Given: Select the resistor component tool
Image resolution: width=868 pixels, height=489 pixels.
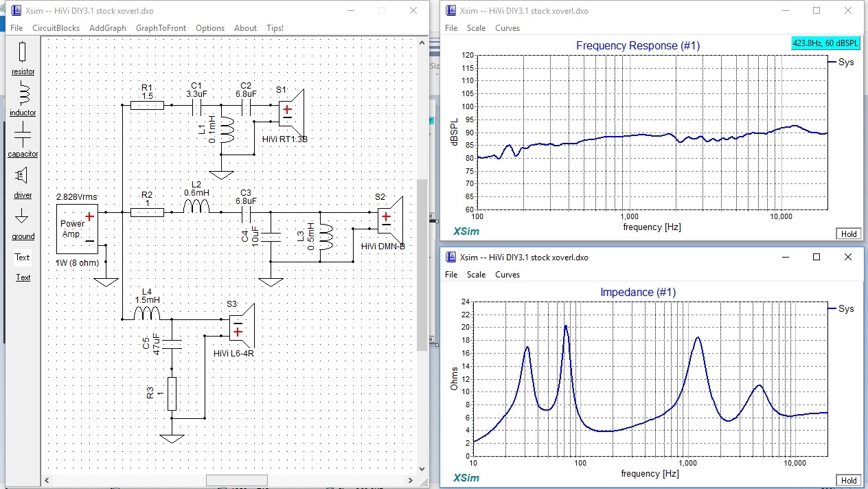Looking at the screenshot, I should (23, 57).
